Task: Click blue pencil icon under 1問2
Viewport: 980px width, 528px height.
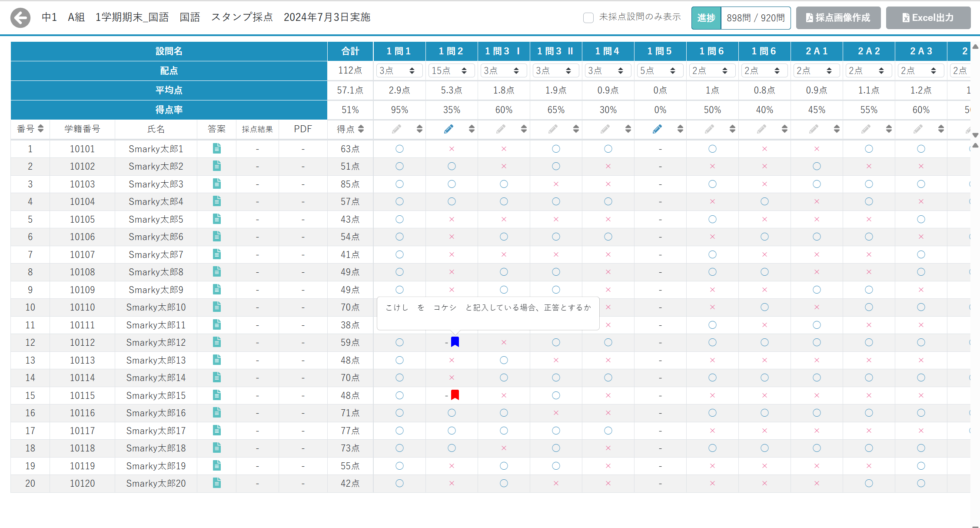Action: pos(448,129)
